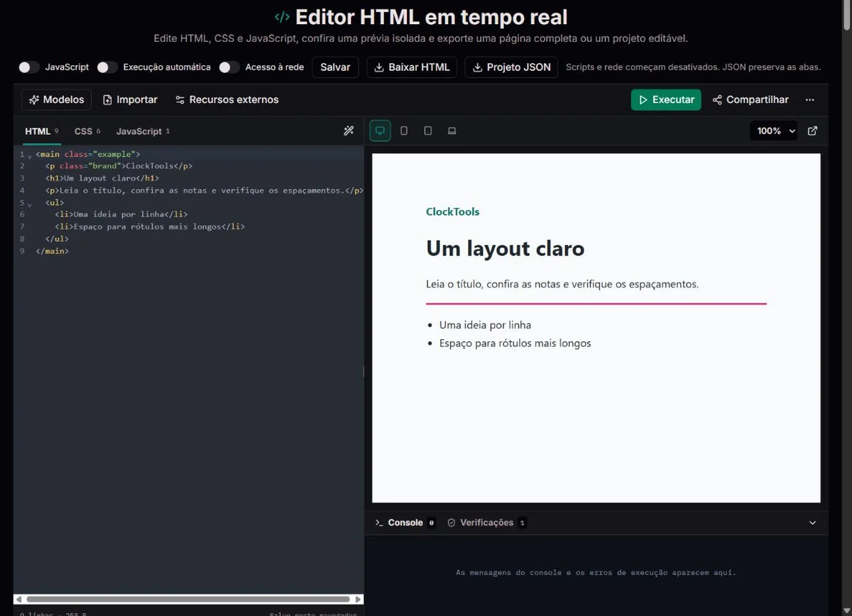The image size is (852, 616).
Task: Click the editor horizontal scrollbar
Action: (188, 600)
